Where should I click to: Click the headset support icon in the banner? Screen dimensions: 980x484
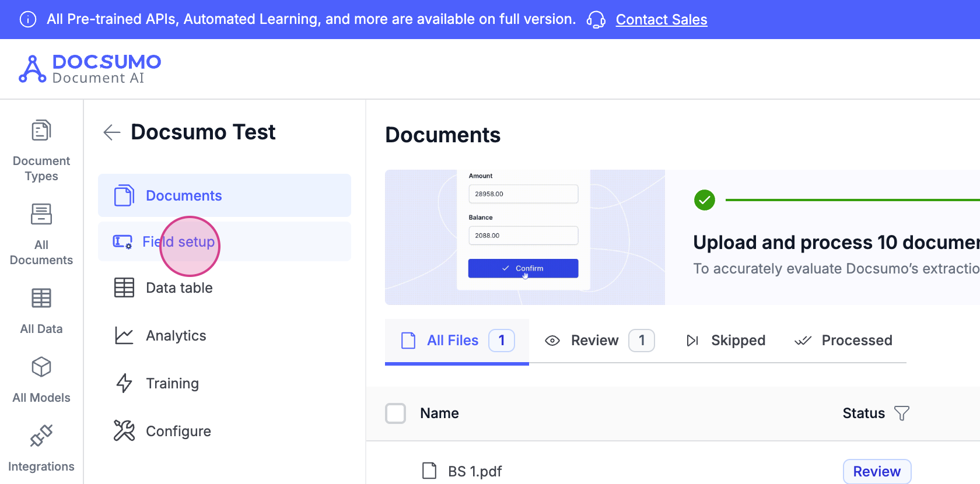596,19
